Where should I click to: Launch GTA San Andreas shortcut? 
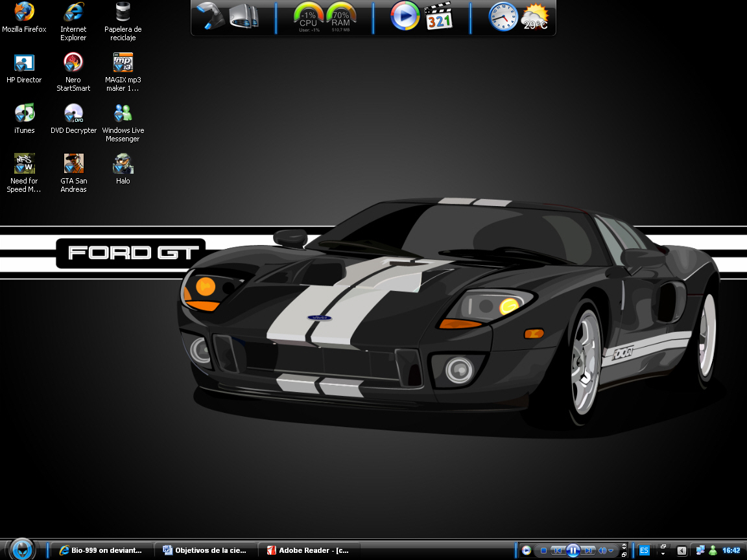tap(73, 173)
